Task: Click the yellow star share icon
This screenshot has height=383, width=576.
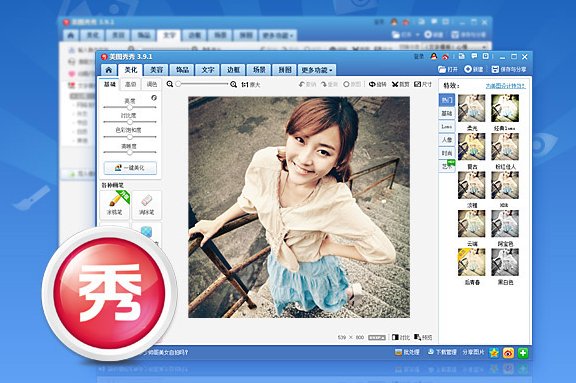Action: pyautogui.click(x=494, y=353)
